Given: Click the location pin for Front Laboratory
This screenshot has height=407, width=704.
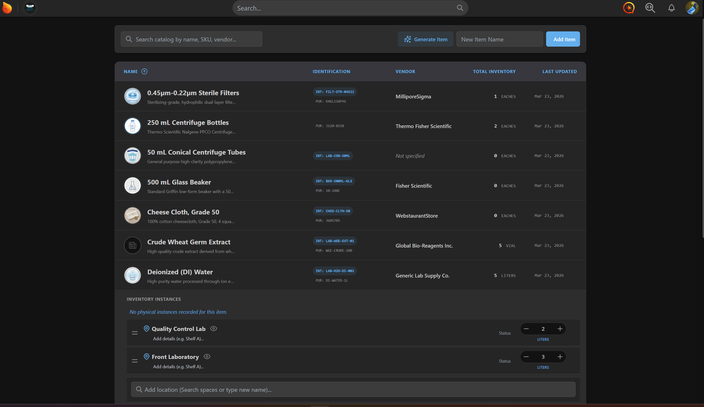Looking at the screenshot, I should coord(146,357).
